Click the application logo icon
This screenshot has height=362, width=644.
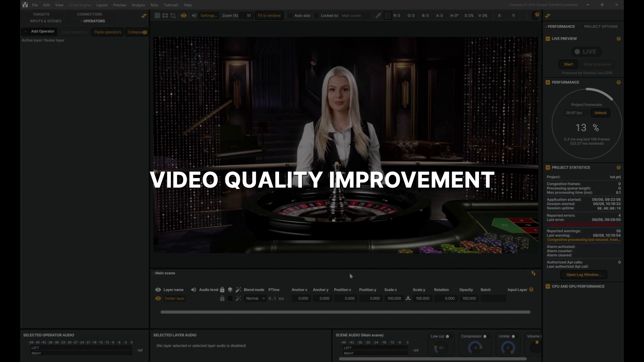tap(25, 5)
